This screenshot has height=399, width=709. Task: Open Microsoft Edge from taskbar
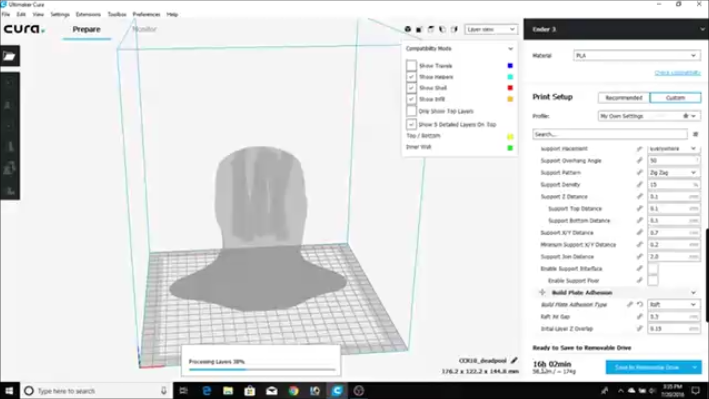point(207,390)
